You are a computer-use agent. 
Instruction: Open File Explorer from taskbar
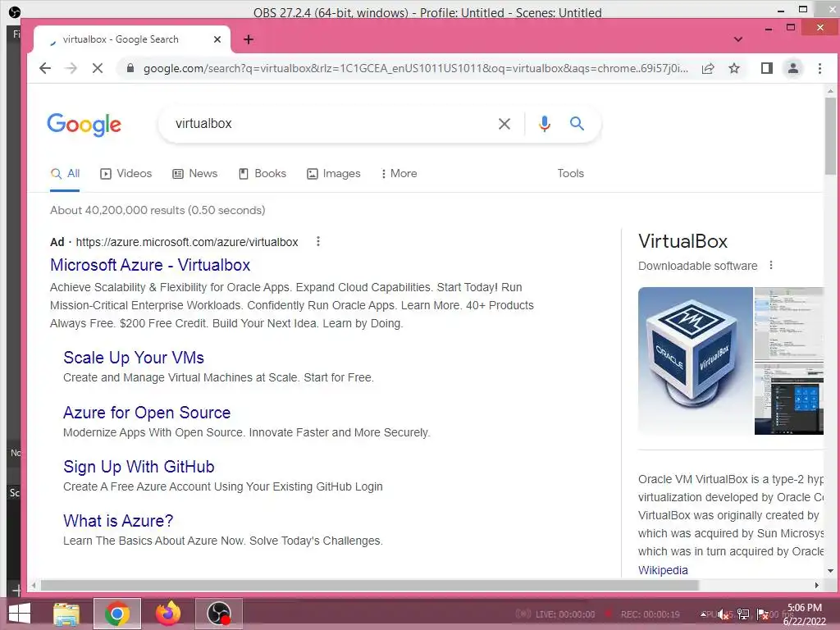[66, 614]
